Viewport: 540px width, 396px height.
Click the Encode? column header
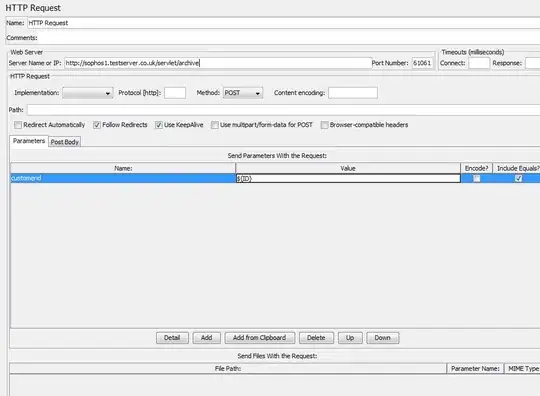tap(477, 168)
